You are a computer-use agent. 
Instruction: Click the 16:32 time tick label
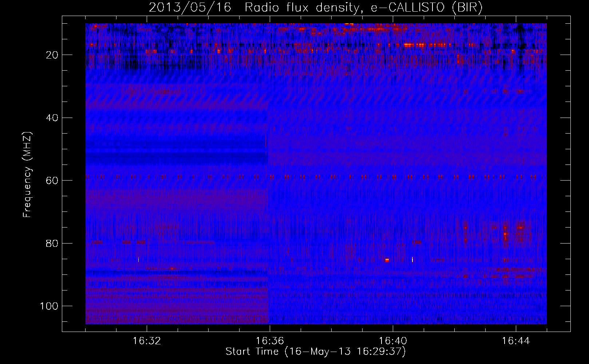(147, 341)
